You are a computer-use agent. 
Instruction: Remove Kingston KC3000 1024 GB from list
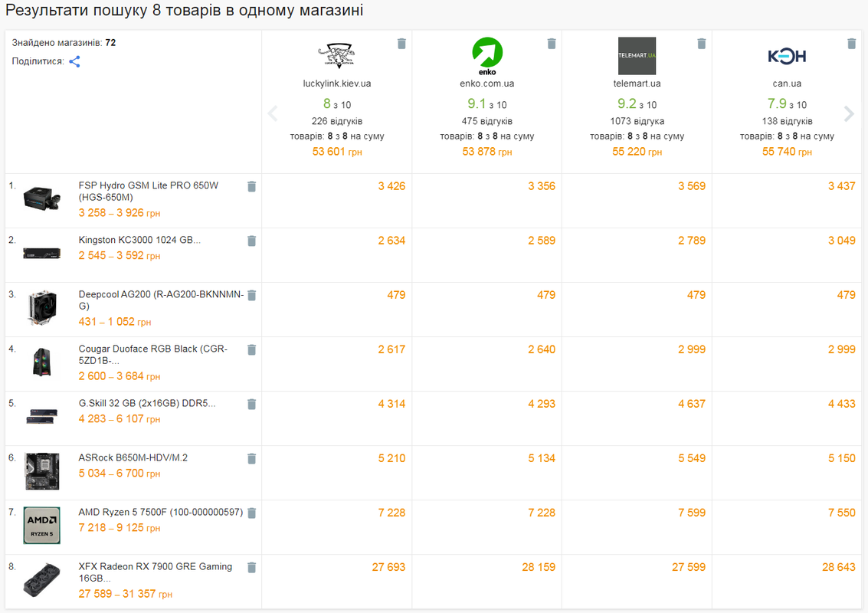[x=251, y=241]
